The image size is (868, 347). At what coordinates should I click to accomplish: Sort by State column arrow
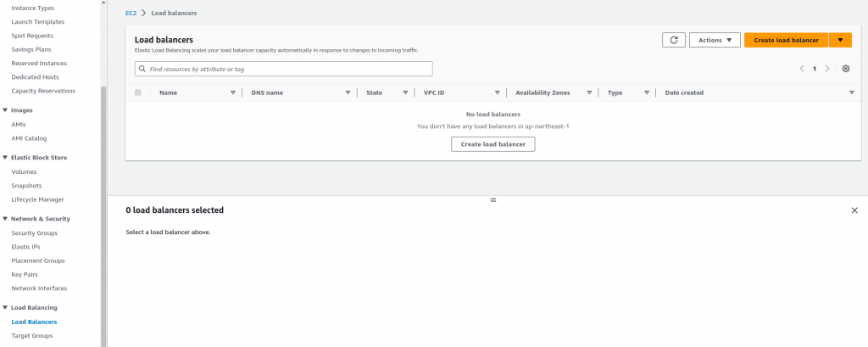tap(405, 92)
